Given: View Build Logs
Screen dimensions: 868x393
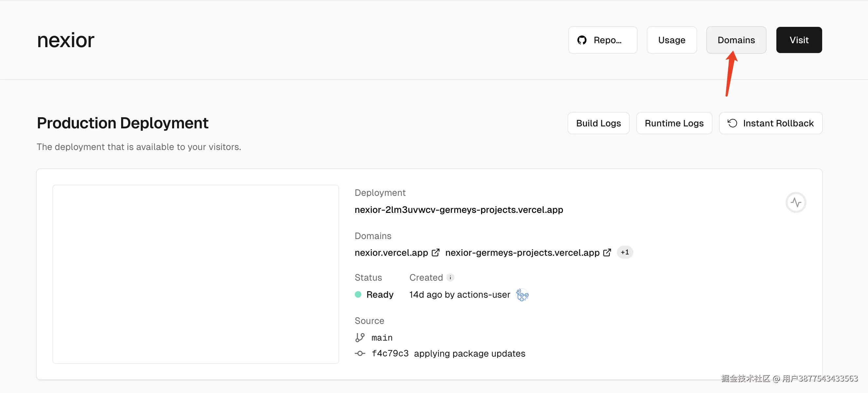Looking at the screenshot, I should coord(598,123).
